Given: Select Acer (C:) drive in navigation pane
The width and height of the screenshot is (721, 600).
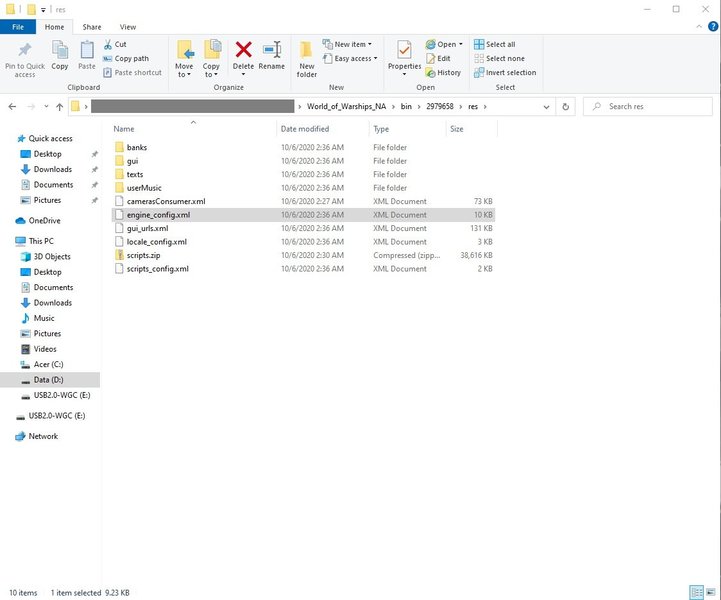Looking at the screenshot, I should [x=48, y=364].
